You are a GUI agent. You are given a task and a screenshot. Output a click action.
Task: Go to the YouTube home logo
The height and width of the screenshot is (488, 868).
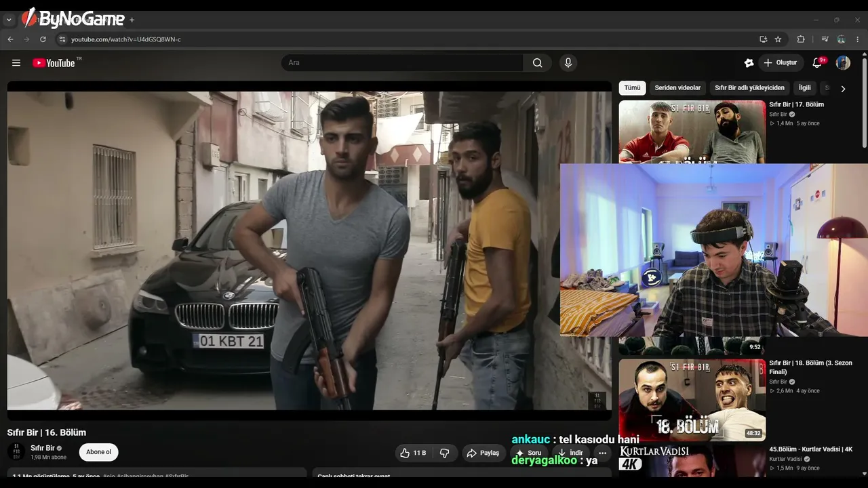pos(54,63)
